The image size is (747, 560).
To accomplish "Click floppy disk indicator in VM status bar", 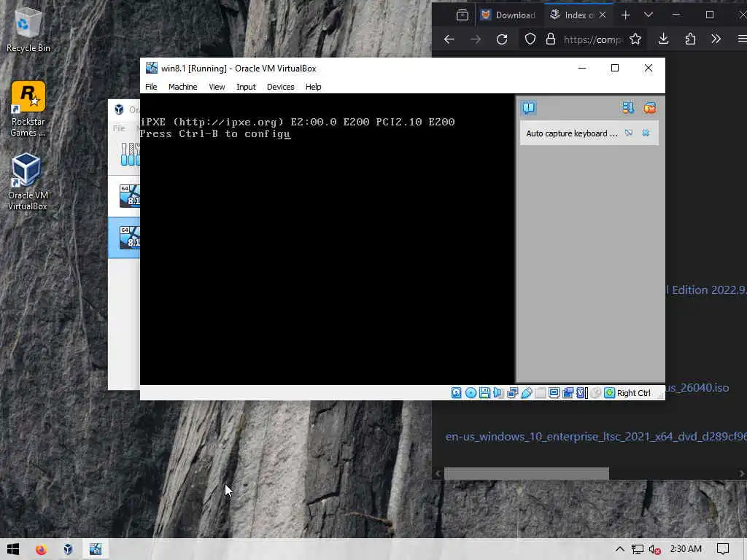I will pos(484,393).
